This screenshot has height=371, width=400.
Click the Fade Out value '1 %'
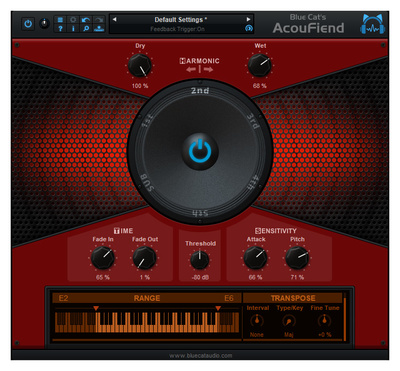(145, 277)
